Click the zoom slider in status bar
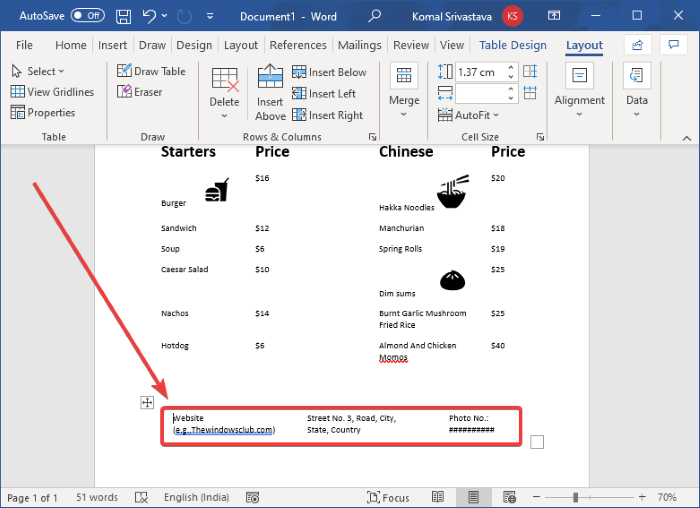Image resolution: width=700 pixels, height=508 pixels. tap(576, 497)
